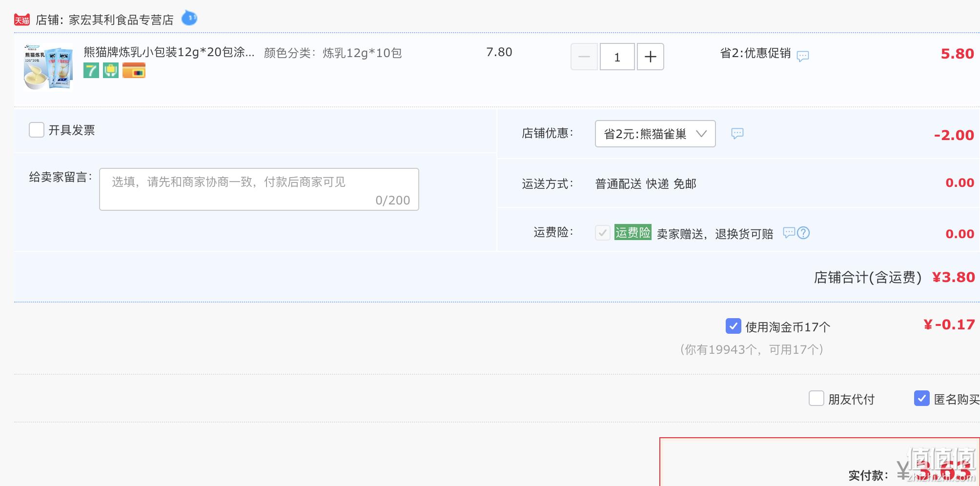Click the green 7-day return badge icon

[91, 71]
